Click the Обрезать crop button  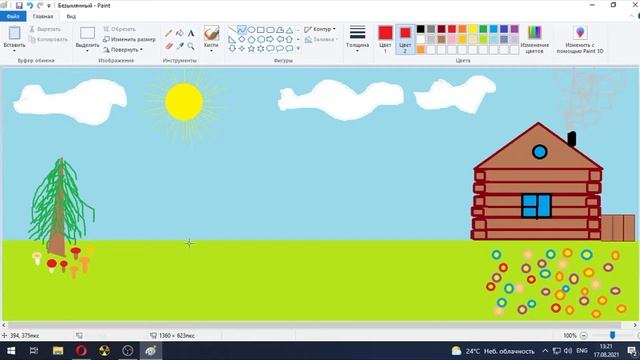pos(119,29)
